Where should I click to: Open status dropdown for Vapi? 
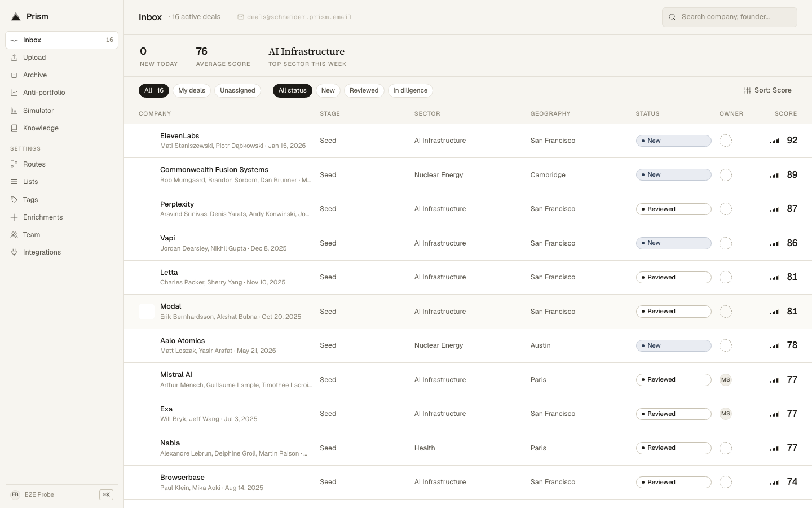673,243
